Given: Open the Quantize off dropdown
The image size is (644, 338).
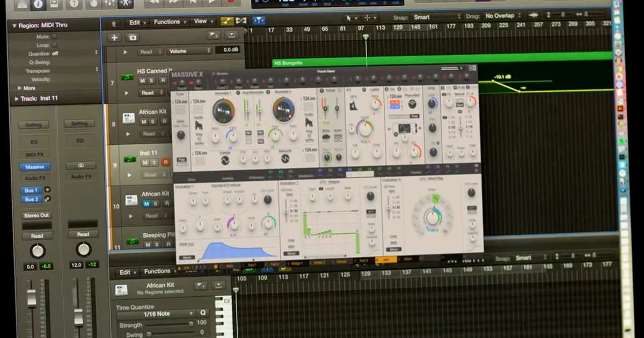Looking at the screenshot, I should point(75,54).
